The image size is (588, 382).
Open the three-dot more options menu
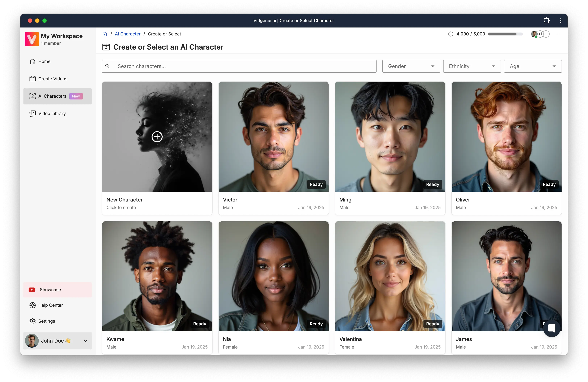pos(558,34)
